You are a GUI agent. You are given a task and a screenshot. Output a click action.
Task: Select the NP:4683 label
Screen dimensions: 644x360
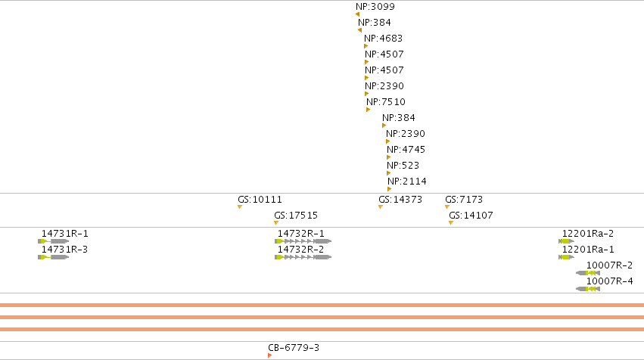pyautogui.click(x=383, y=38)
